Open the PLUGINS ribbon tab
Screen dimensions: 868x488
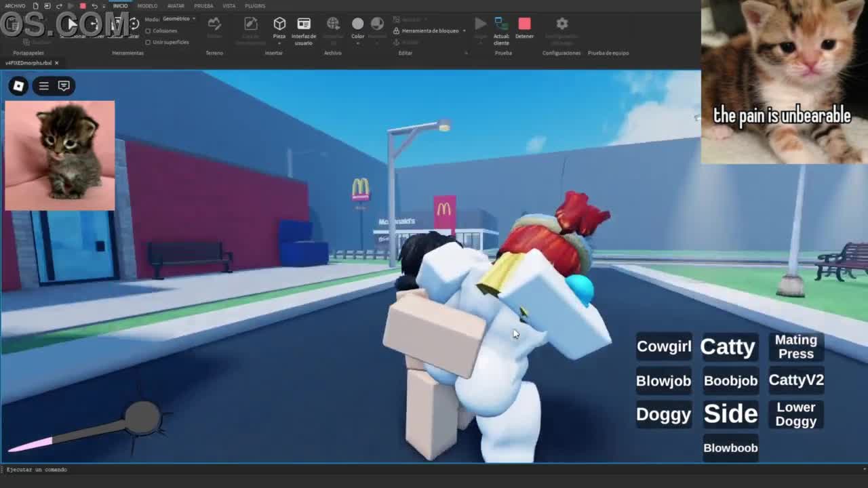[255, 6]
